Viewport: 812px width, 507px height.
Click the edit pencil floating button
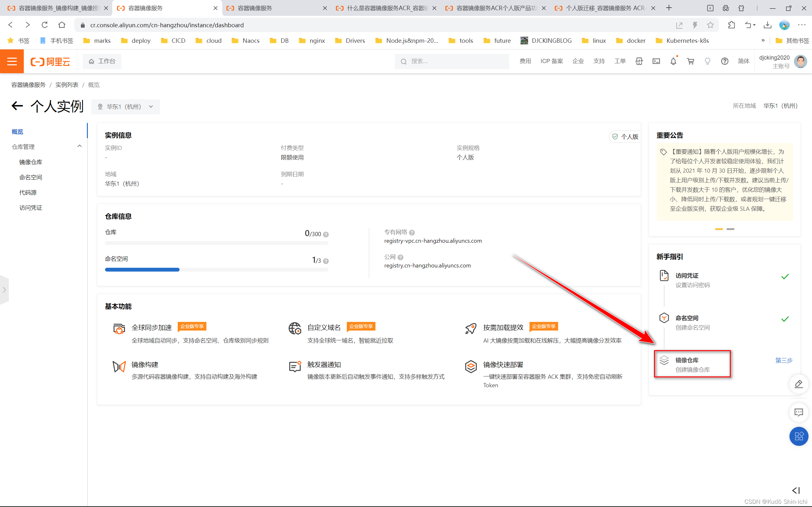point(799,384)
